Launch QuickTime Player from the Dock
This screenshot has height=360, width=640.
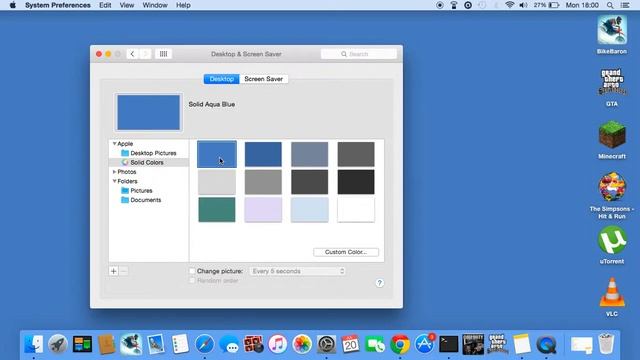[x=547, y=344]
